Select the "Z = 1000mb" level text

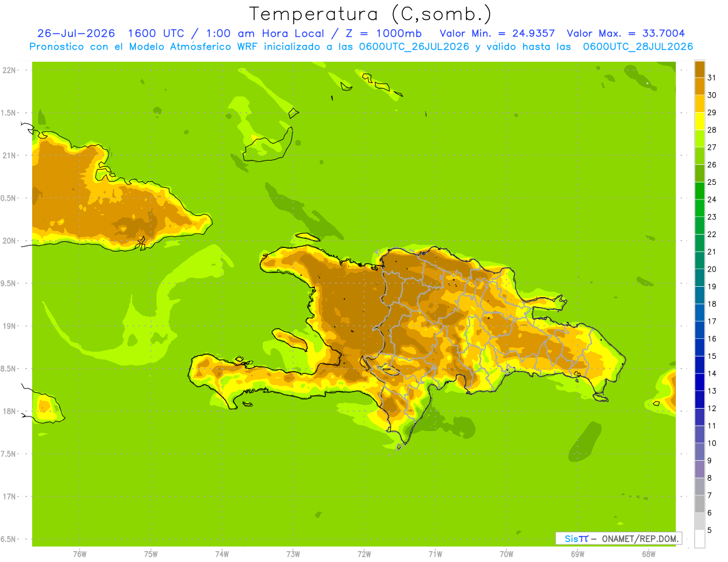pos(384,33)
